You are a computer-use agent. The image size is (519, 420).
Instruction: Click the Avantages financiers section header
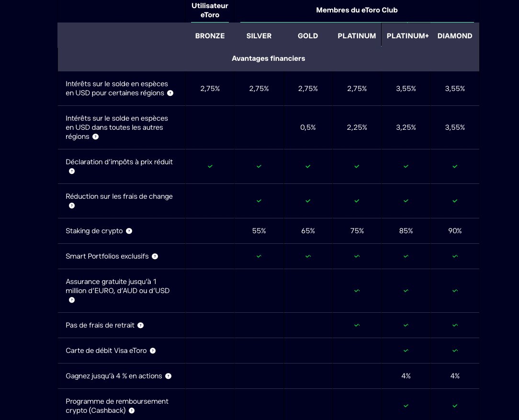point(268,58)
